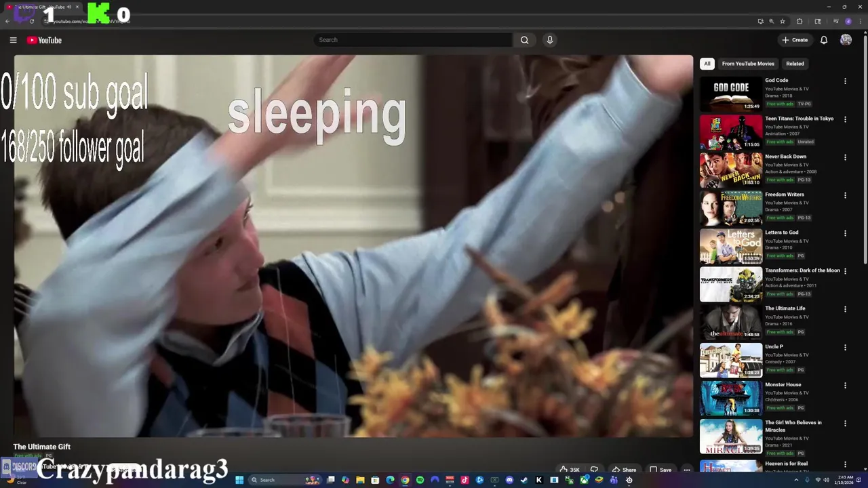Open Google Chrome taskbar icon
This screenshot has height=488, width=868.
pos(405,480)
